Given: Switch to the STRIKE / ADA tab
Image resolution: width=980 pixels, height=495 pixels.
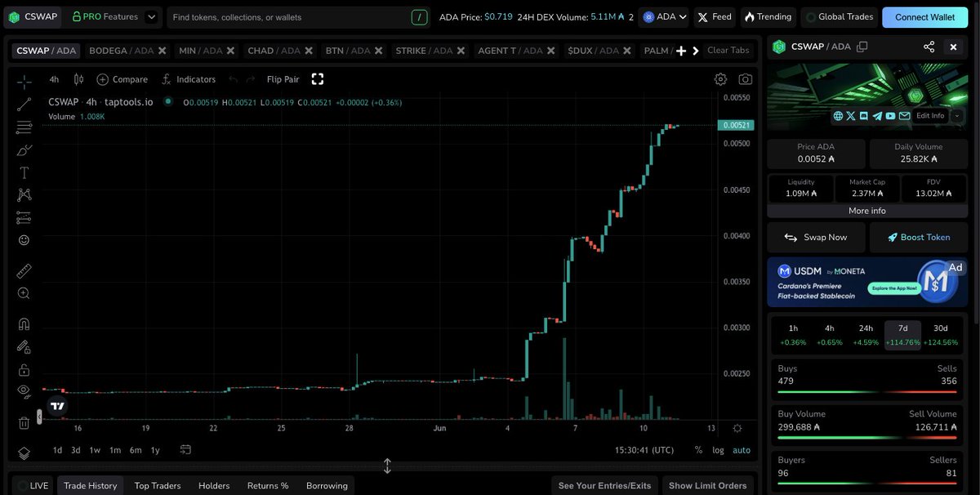Looking at the screenshot, I should [x=423, y=51].
